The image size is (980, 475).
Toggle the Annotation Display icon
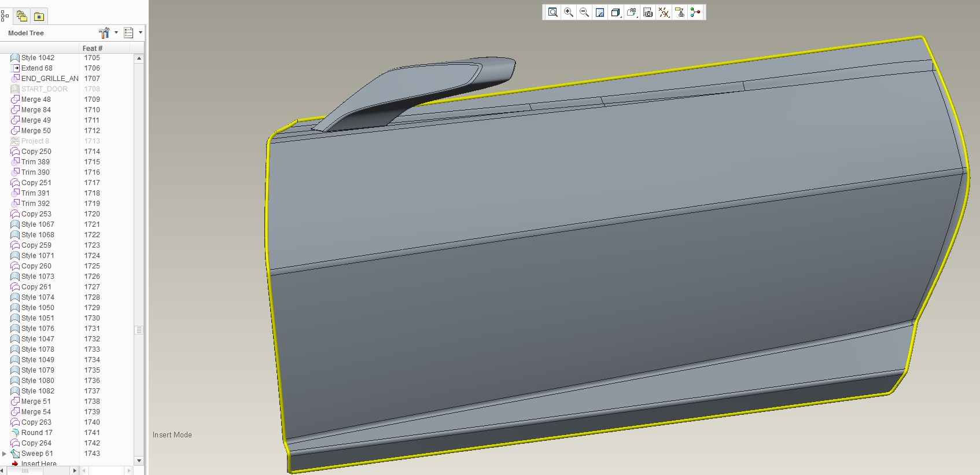coord(680,12)
